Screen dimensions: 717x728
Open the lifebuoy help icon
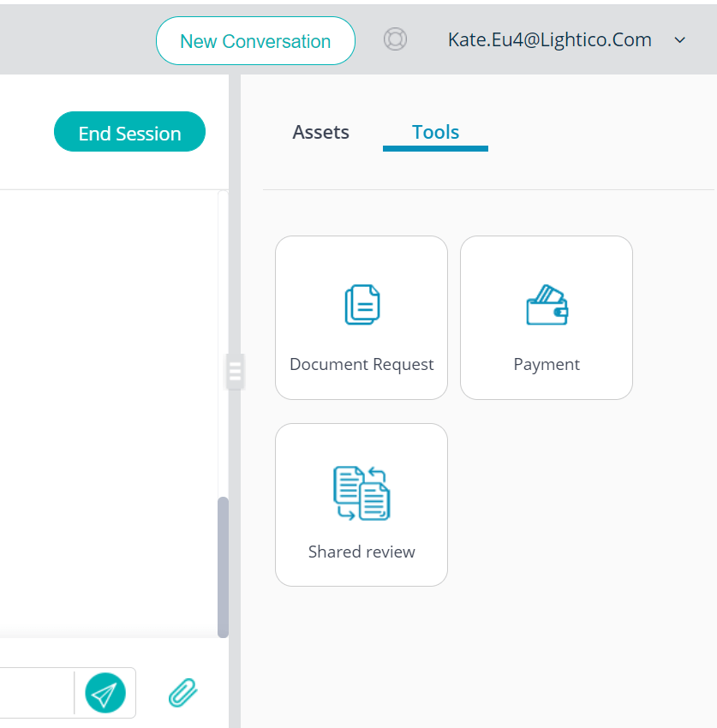coord(395,39)
